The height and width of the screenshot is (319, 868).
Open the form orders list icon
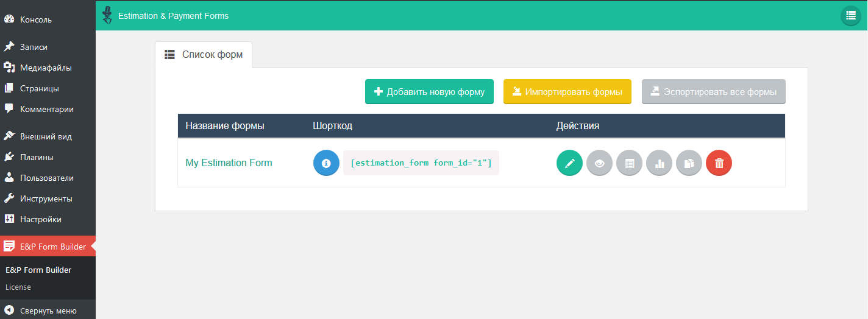point(629,163)
